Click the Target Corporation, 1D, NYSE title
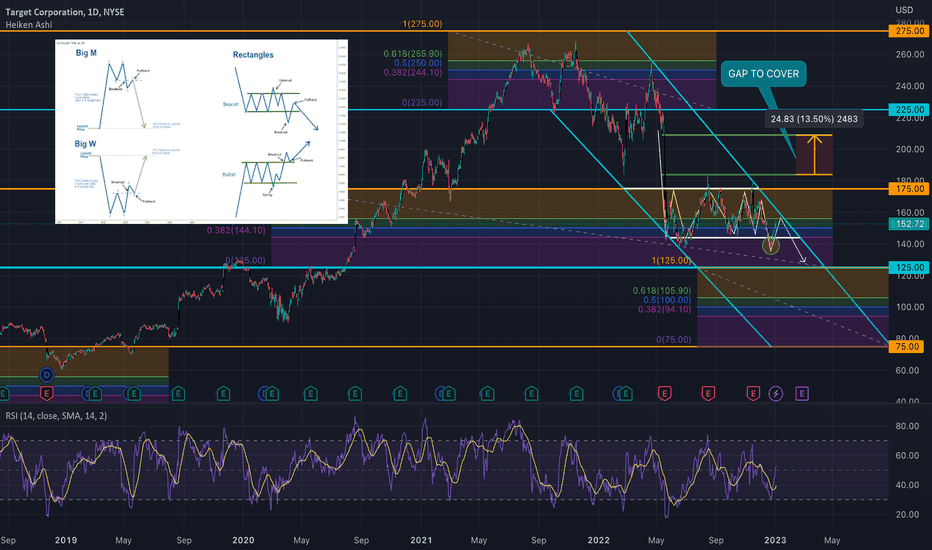932x550 pixels. pyautogui.click(x=65, y=12)
